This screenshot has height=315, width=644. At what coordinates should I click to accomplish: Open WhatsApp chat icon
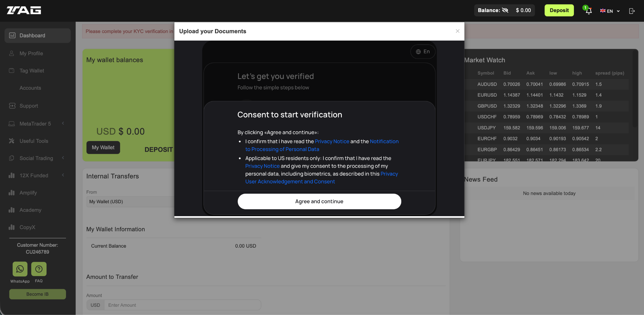tap(20, 269)
